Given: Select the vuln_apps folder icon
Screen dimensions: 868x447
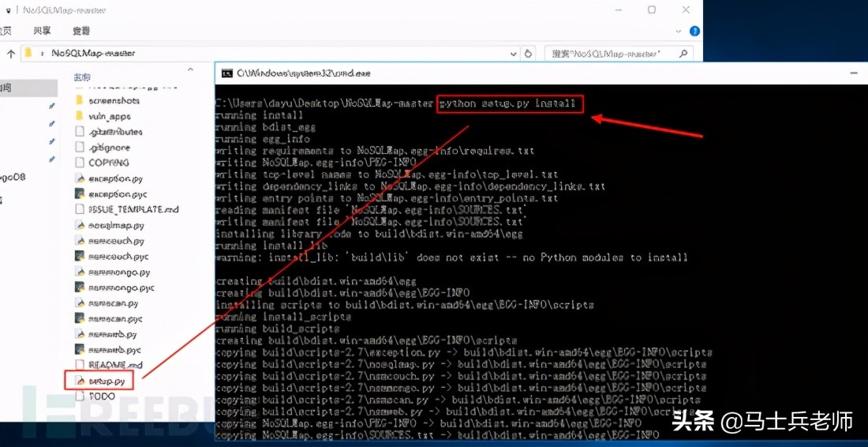Looking at the screenshot, I should click(79, 116).
